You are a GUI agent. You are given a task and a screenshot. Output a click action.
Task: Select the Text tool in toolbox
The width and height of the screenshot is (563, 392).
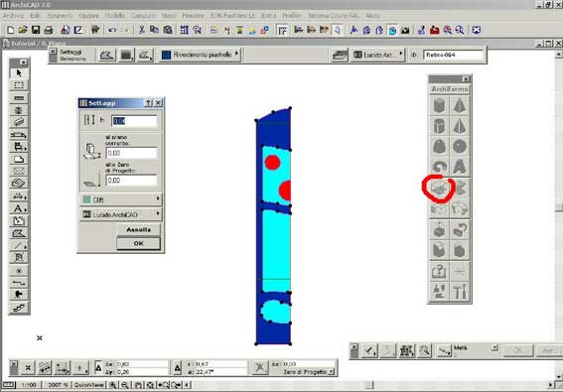pyautogui.click(x=19, y=208)
